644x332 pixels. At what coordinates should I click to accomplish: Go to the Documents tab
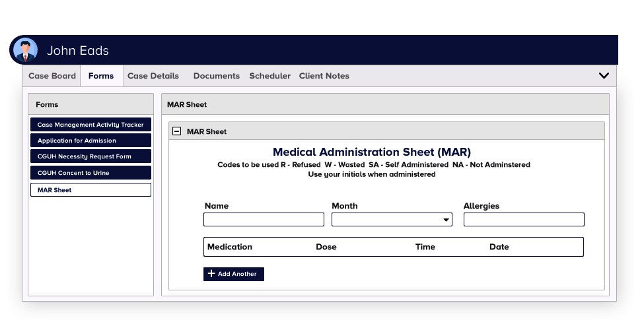(x=217, y=76)
